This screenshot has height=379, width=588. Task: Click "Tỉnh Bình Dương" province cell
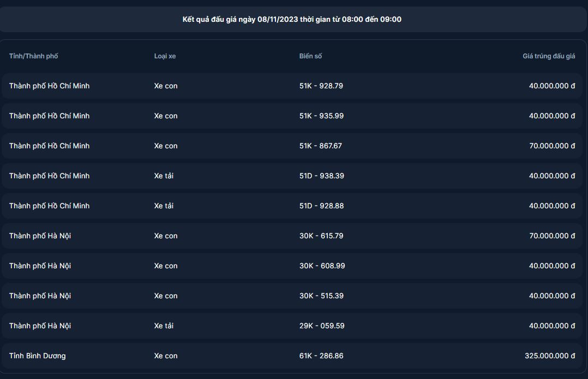pos(37,356)
